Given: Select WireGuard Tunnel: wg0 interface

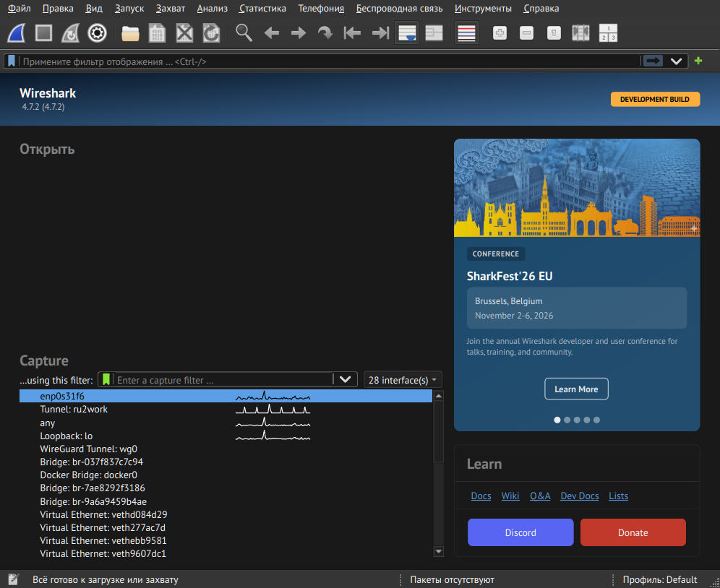Looking at the screenshot, I should [226, 449].
